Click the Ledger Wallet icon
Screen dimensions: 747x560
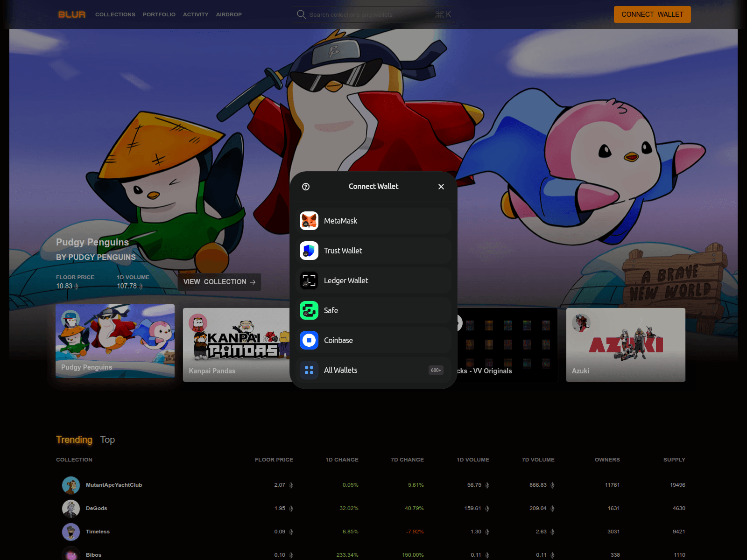tap(309, 280)
